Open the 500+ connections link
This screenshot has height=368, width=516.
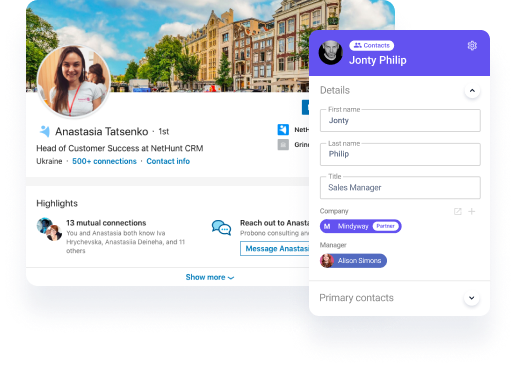tap(104, 161)
